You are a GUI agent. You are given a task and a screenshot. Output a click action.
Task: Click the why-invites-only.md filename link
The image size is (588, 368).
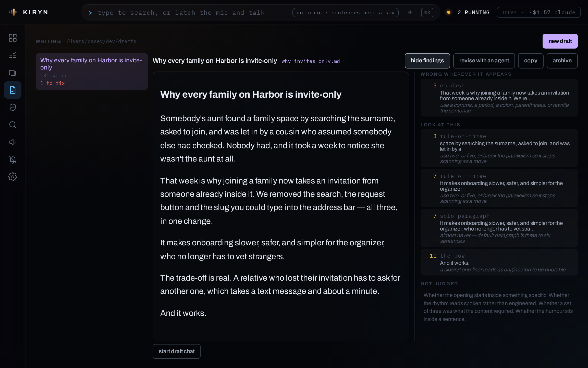coord(311,61)
